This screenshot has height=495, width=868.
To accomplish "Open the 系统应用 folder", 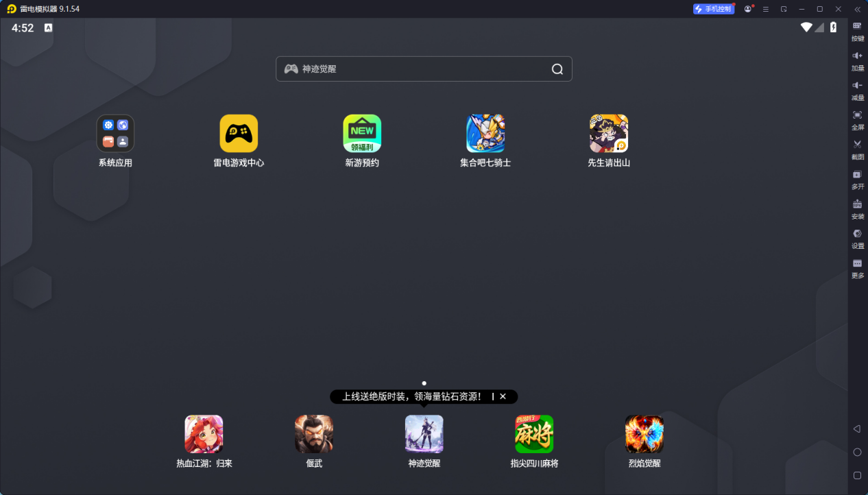I will 115,134.
